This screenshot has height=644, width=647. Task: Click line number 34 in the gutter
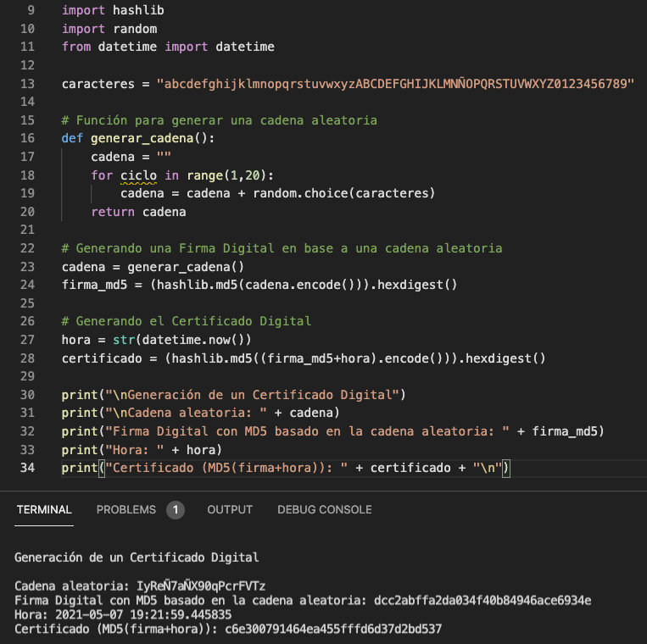[x=26, y=469]
